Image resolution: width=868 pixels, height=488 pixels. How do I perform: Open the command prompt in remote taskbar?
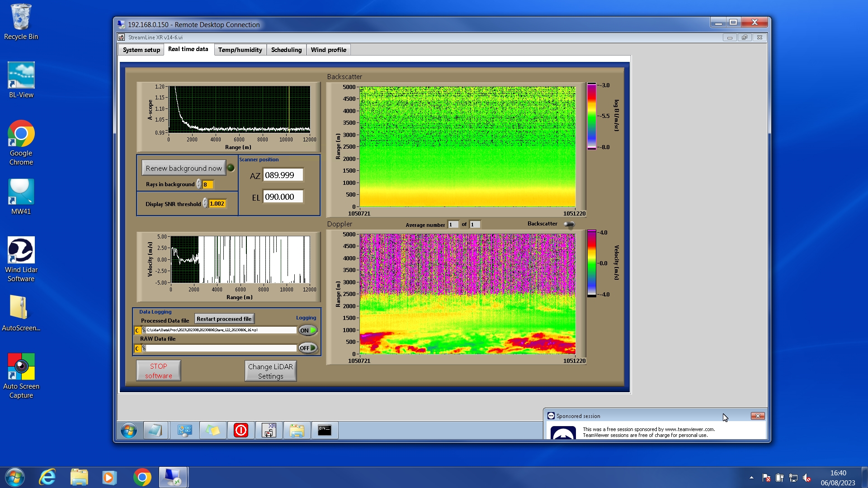[325, 430]
